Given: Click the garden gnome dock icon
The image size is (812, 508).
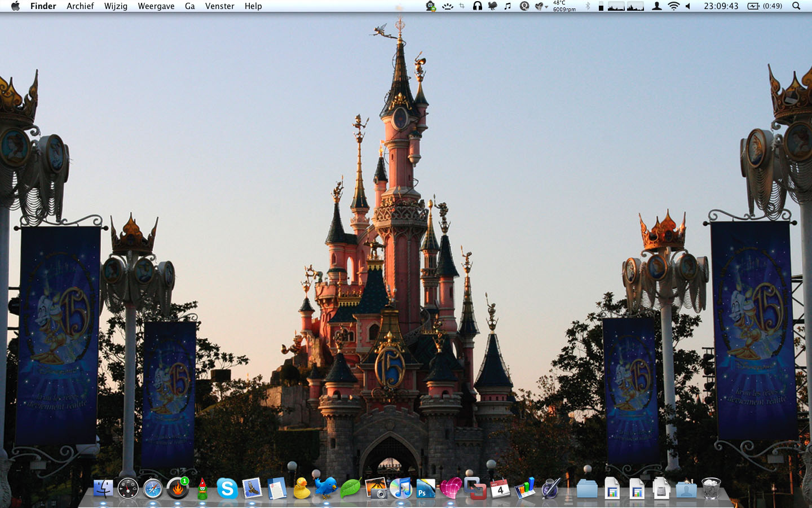Looking at the screenshot, I should pyautogui.click(x=202, y=489).
